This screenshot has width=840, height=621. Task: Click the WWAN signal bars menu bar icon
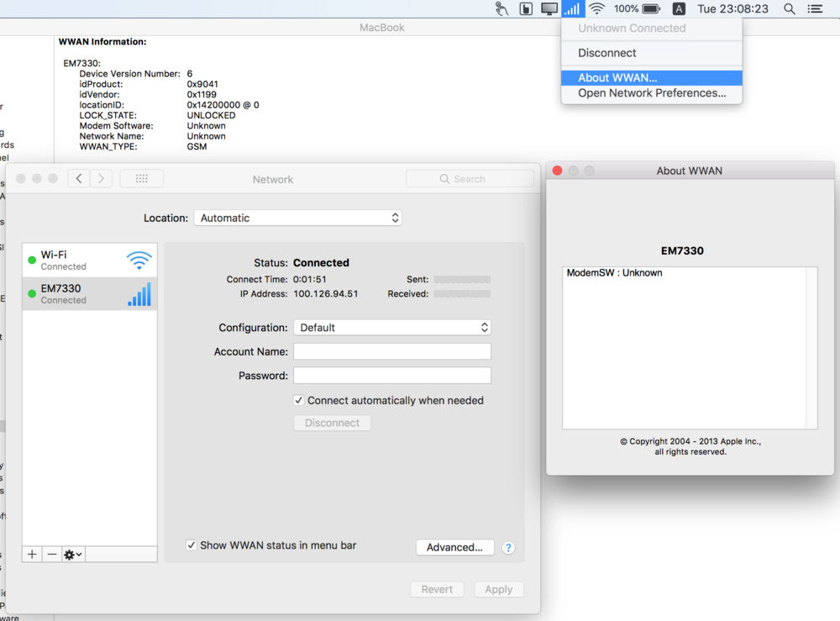572,9
